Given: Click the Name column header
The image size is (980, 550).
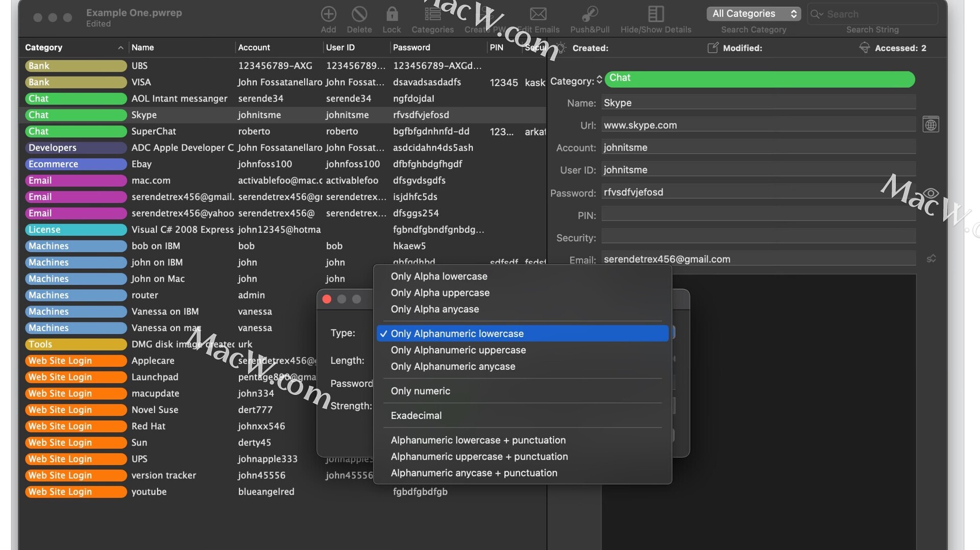Looking at the screenshot, I should point(181,47).
